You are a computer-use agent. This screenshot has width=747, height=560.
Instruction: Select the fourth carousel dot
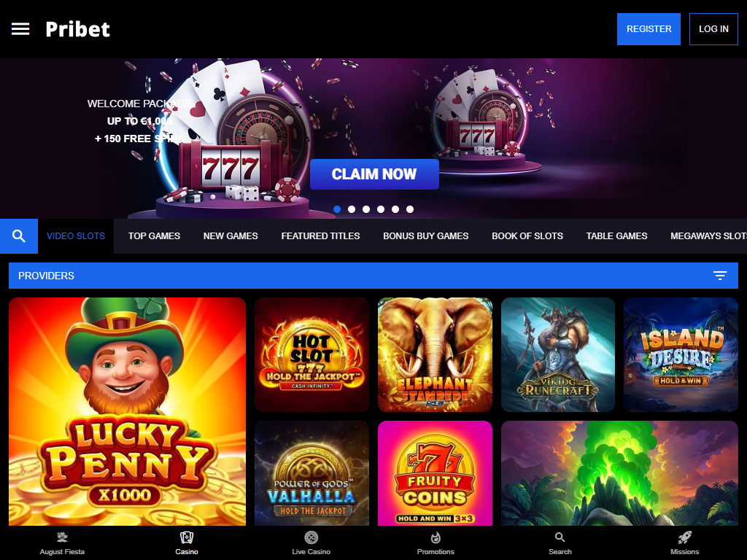point(381,209)
